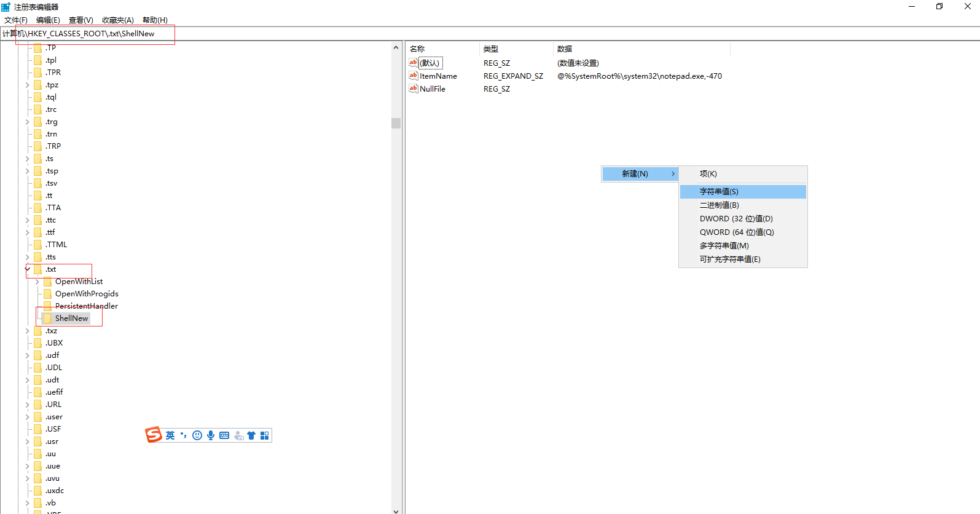Choose 字符串值(S) from the submenu
Screen dimensions: 980x514
tap(743, 191)
